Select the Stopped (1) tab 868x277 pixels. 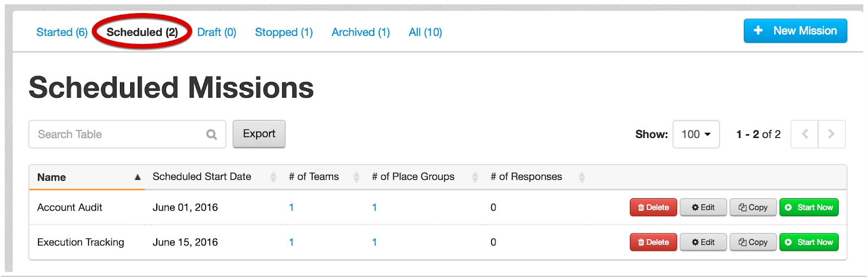(x=284, y=32)
